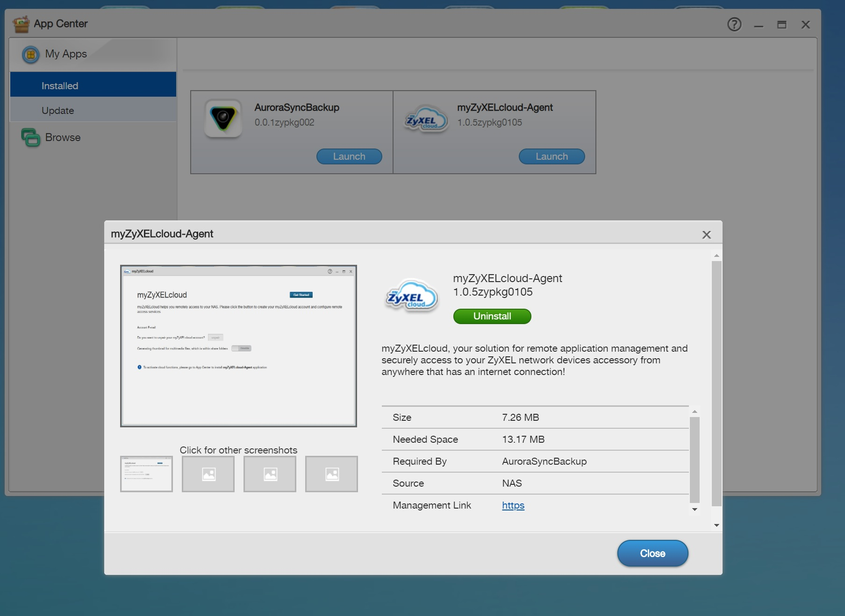Open the Update section
Image resolution: width=845 pixels, height=616 pixels.
(x=93, y=110)
